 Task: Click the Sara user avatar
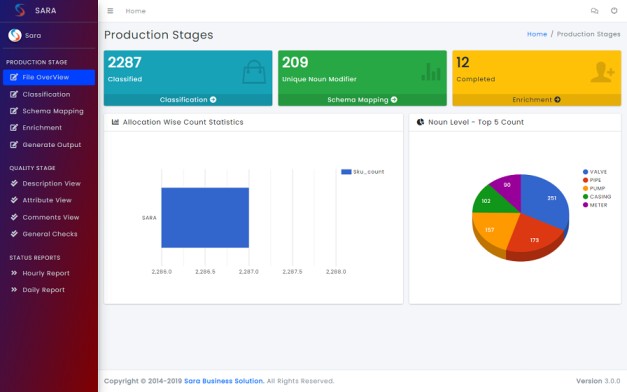pyautogui.click(x=15, y=35)
